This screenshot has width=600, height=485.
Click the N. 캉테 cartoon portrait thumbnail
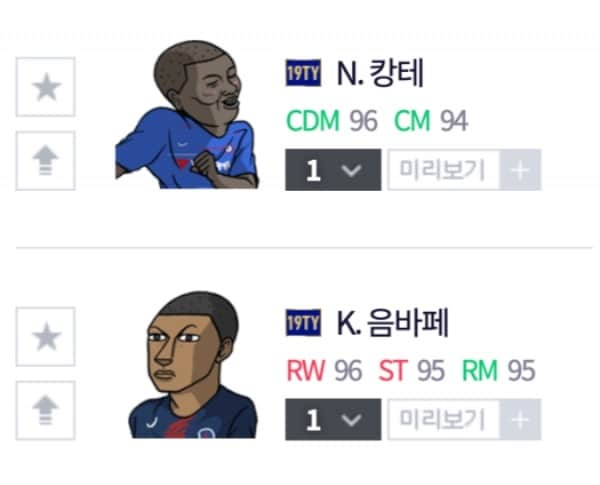coord(187,114)
